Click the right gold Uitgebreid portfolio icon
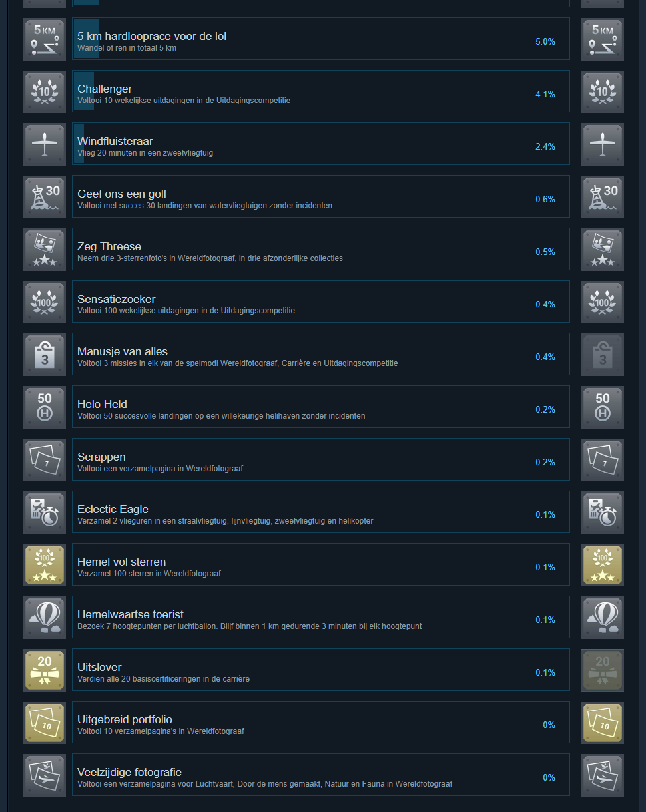This screenshot has width=646, height=812. point(603,723)
